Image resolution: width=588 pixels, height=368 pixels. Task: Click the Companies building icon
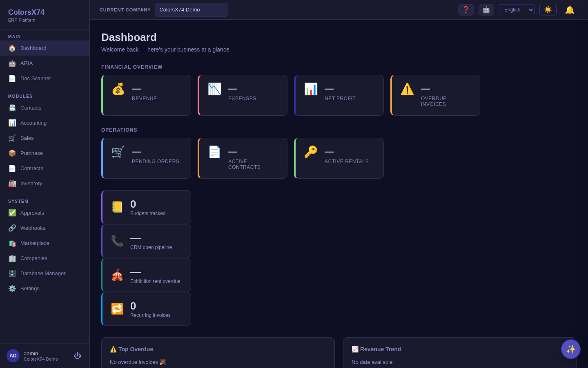pos(12,258)
